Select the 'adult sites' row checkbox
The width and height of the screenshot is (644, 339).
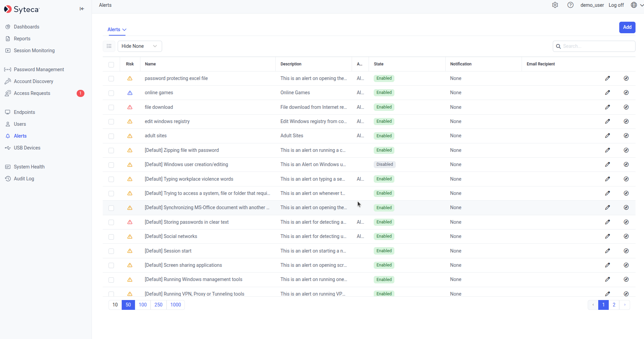111,136
